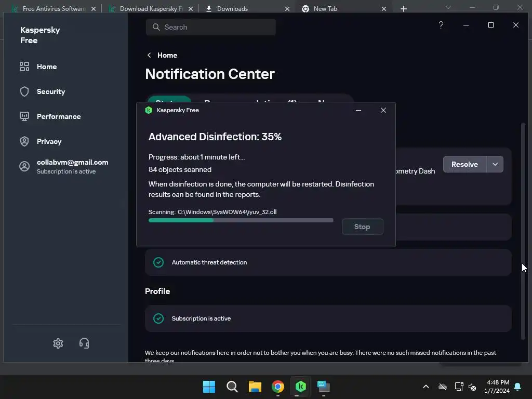The image size is (532, 399).
Task: Click in the Kaspersky Search field
Action: pos(211,27)
